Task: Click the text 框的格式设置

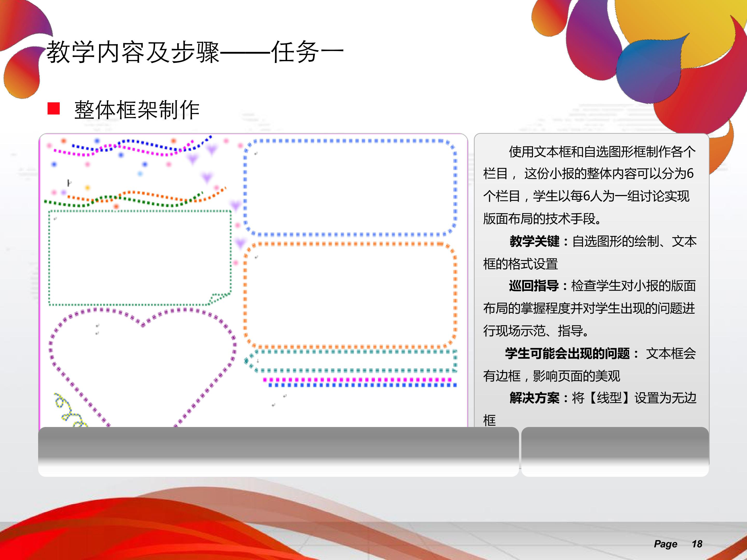Action: (520, 264)
